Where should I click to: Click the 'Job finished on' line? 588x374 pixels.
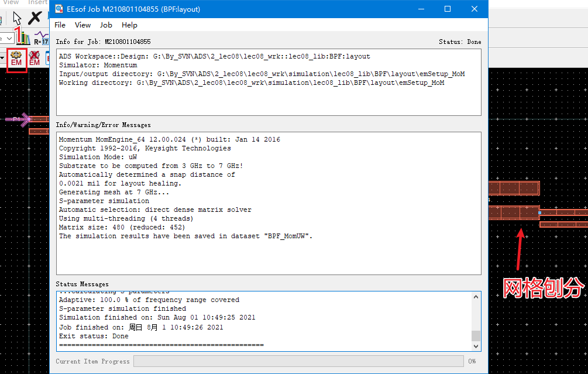(141, 328)
